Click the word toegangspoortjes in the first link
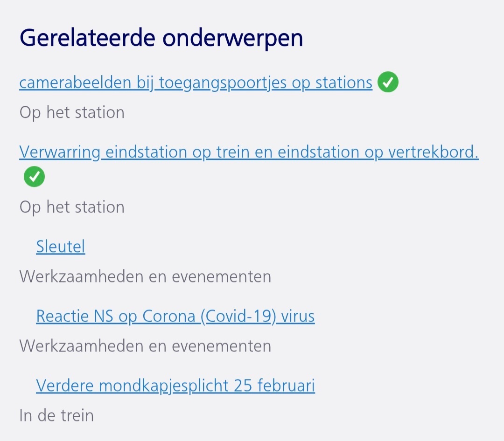The image size is (504, 441). click(x=223, y=83)
